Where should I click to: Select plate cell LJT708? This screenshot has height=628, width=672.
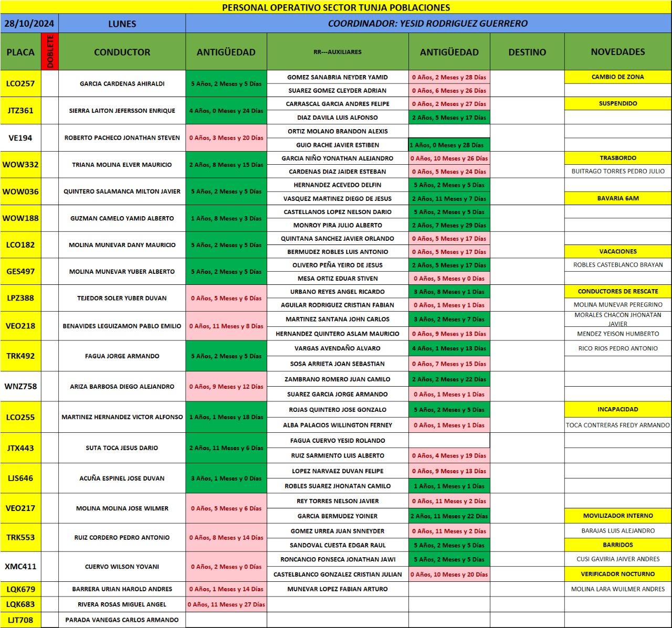click(x=20, y=620)
